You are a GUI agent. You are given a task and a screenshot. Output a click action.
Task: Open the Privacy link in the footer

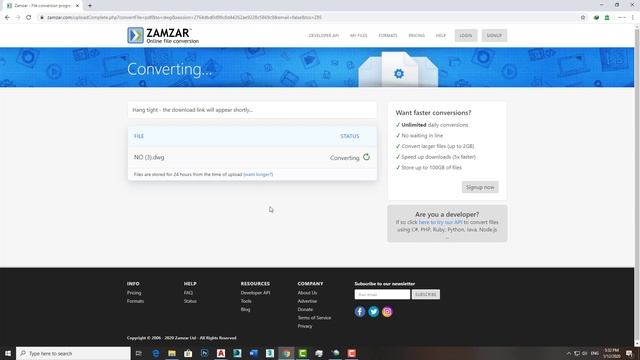(x=305, y=326)
